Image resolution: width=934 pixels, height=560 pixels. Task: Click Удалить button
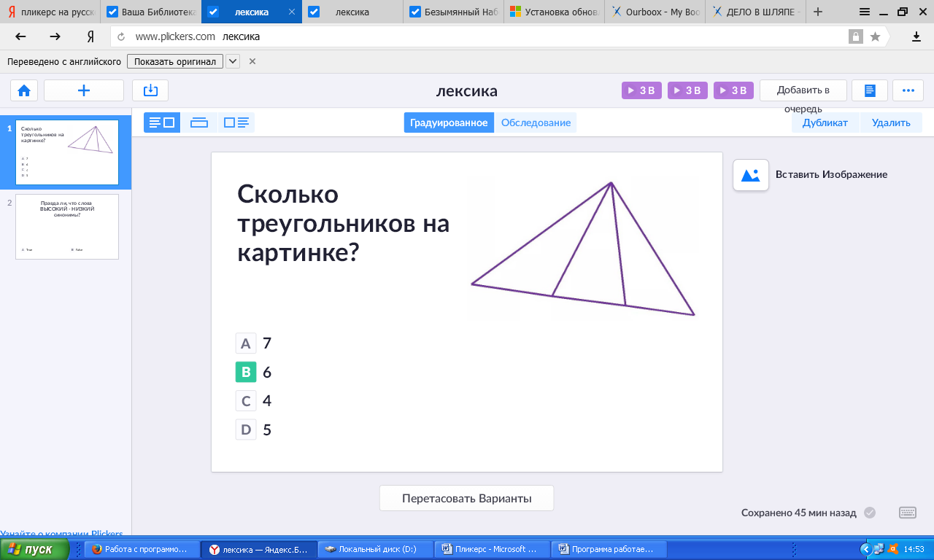click(891, 122)
